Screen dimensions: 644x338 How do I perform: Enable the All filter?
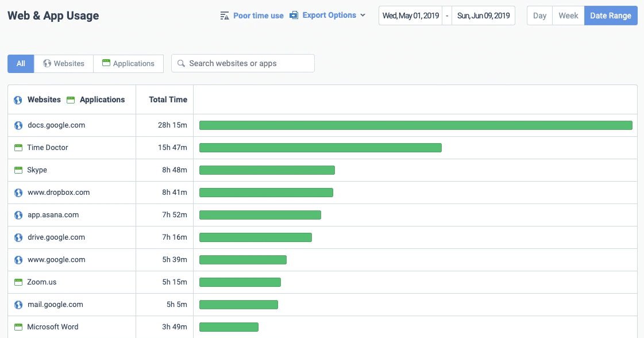[x=21, y=63]
